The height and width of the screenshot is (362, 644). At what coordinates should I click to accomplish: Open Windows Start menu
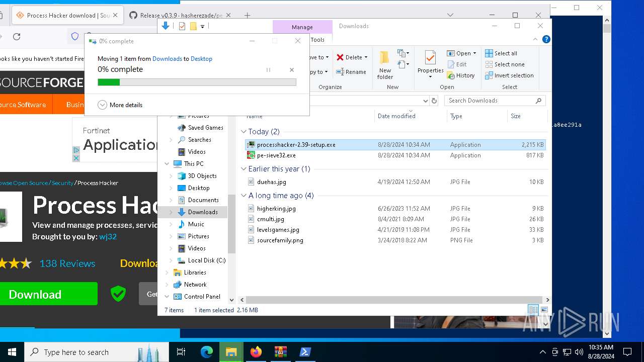coord(12,352)
